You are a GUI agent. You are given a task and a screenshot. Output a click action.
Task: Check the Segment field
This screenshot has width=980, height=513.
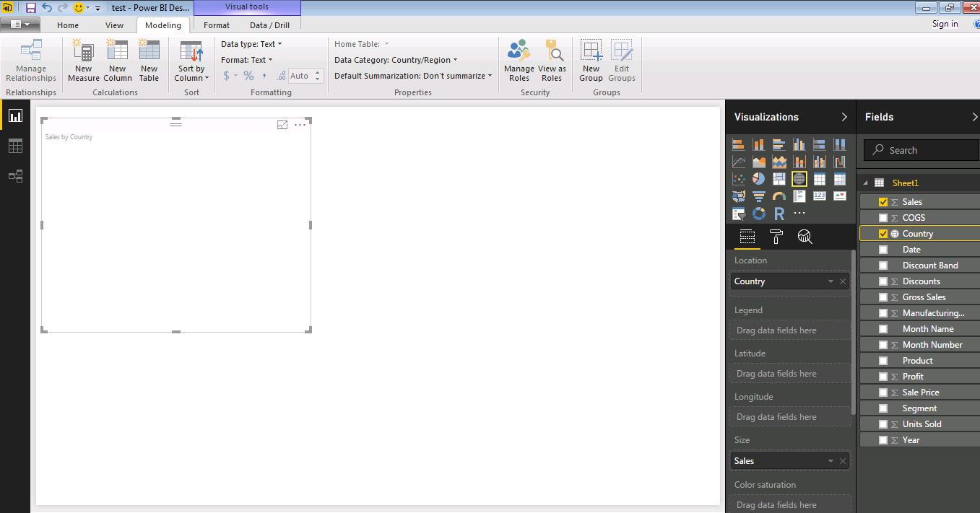pyautogui.click(x=883, y=408)
